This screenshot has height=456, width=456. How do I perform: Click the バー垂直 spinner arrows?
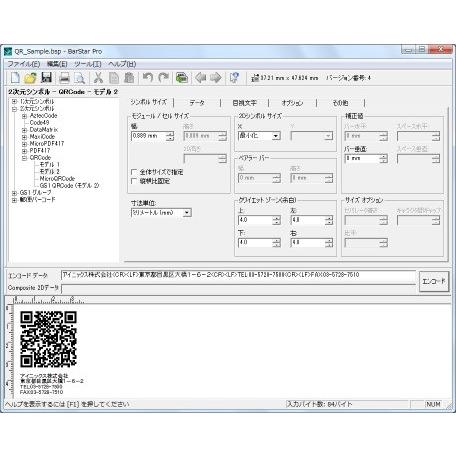(383, 158)
